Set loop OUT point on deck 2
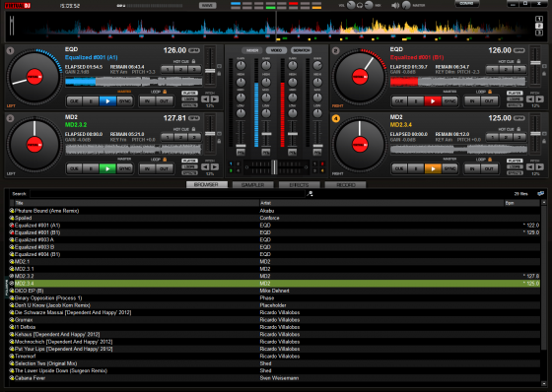Screen dimensions: 552x392 click(x=489, y=101)
